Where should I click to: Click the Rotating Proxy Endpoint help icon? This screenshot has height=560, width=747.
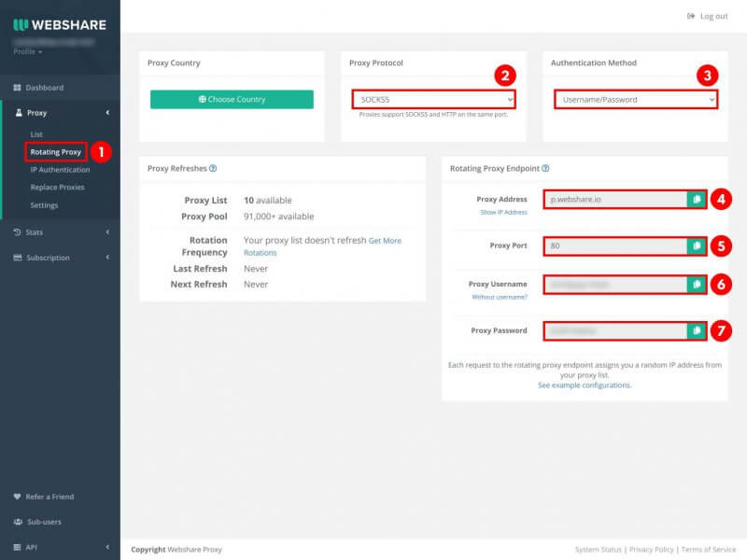545,168
